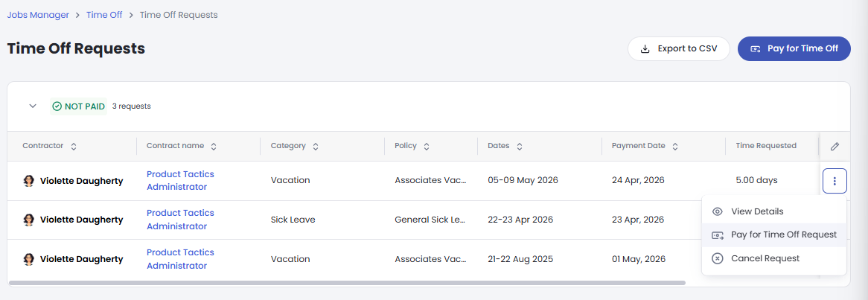Choose Pay for Time Off Request
Viewport: 868px width, 300px height.
coord(783,234)
